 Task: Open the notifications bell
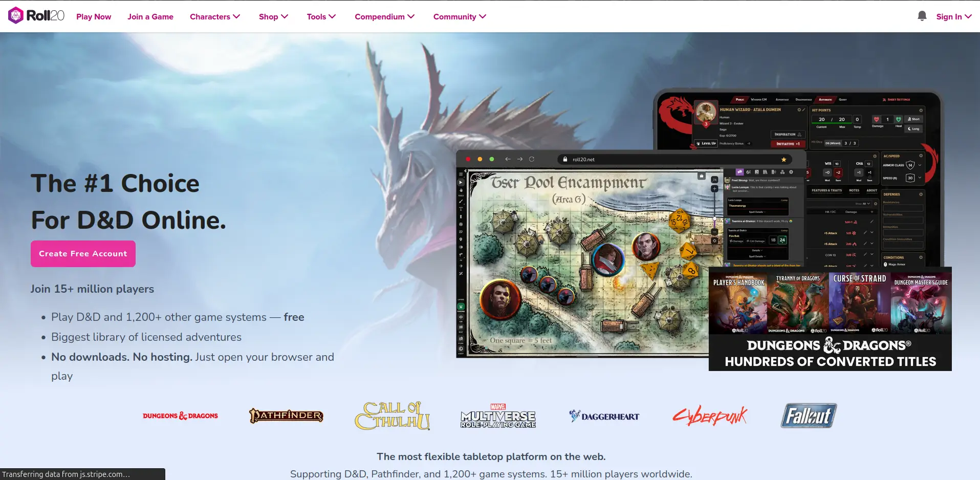click(922, 16)
